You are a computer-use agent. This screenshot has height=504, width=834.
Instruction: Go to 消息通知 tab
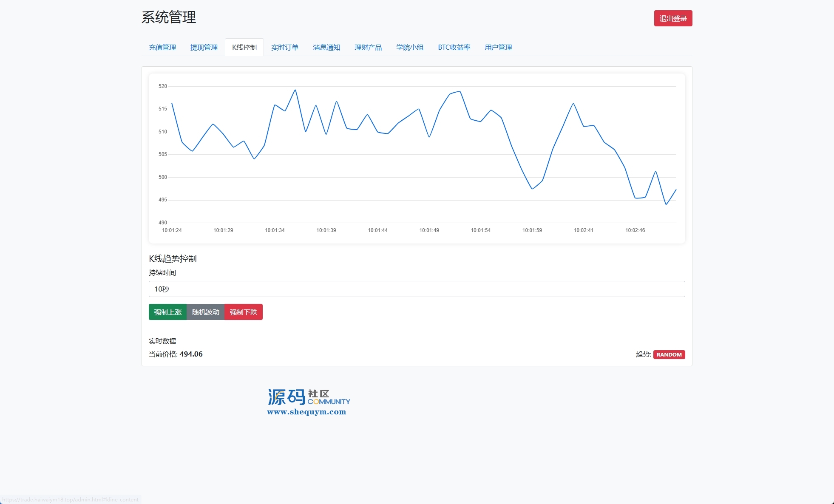(x=326, y=47)
